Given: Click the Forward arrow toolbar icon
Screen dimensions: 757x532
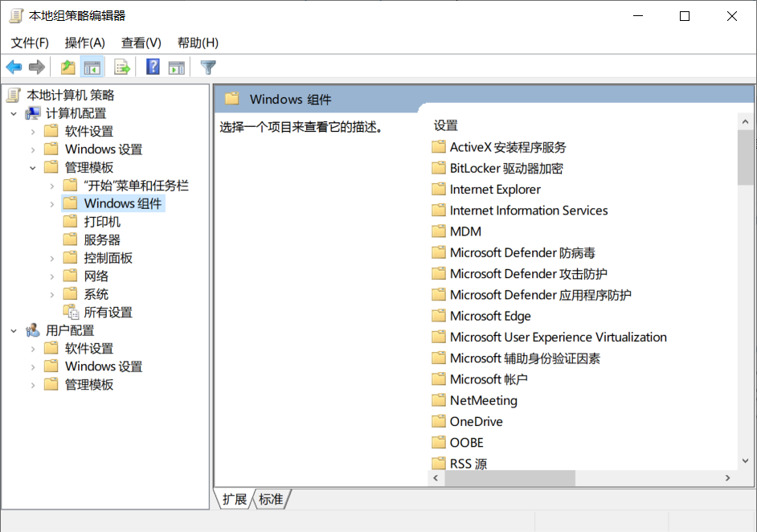Looking at the screenshot, I should click(36, 68).
